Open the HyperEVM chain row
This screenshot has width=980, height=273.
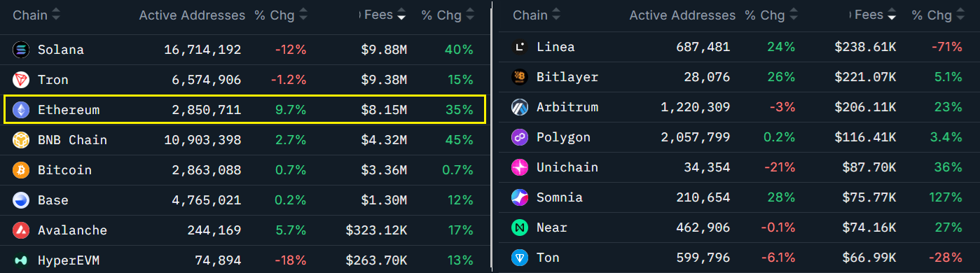coord(245,260)
